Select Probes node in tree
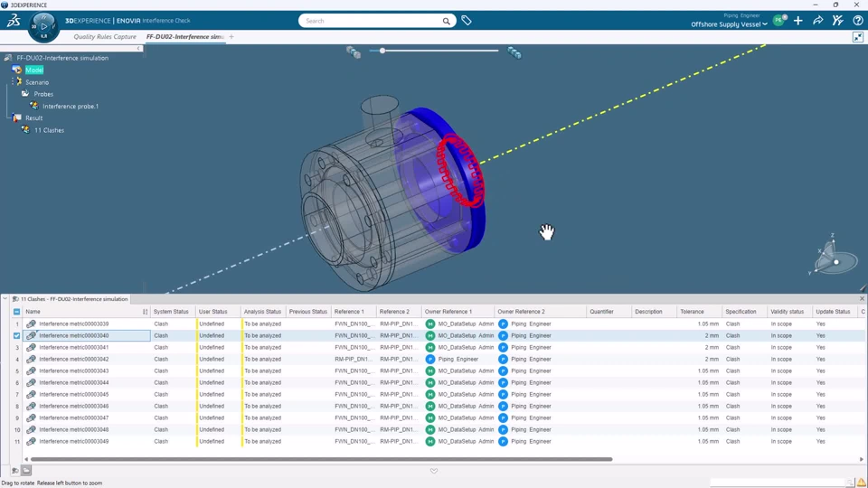868x488 pixels. tap(43, 94)
